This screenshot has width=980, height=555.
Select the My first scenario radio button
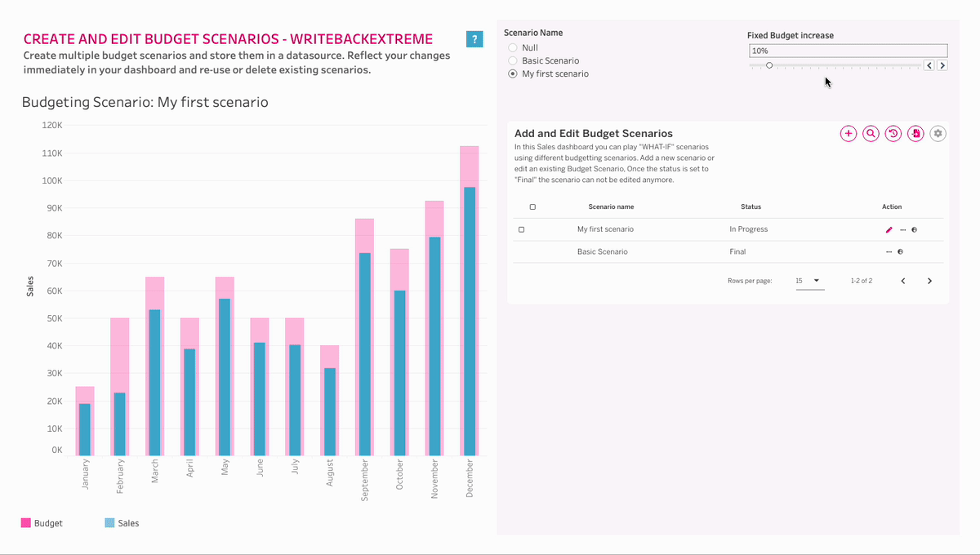(513, 74)
